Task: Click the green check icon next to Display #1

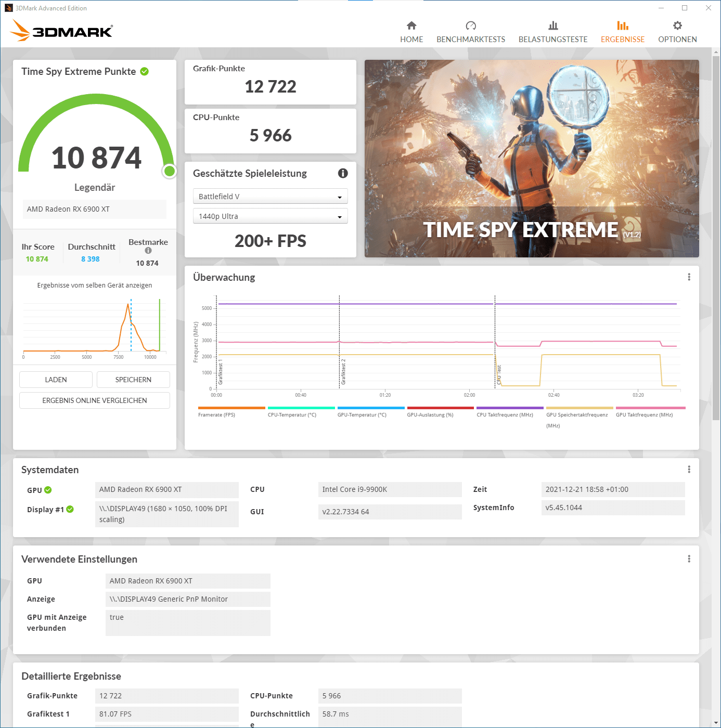Action: pos(70,509)
